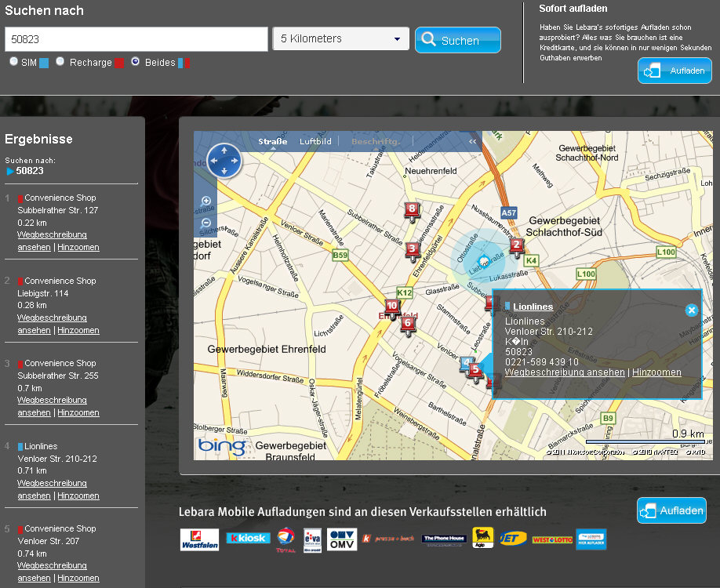Click the Total retailer logo
720x588 pixels.
(x=285, y=540)
